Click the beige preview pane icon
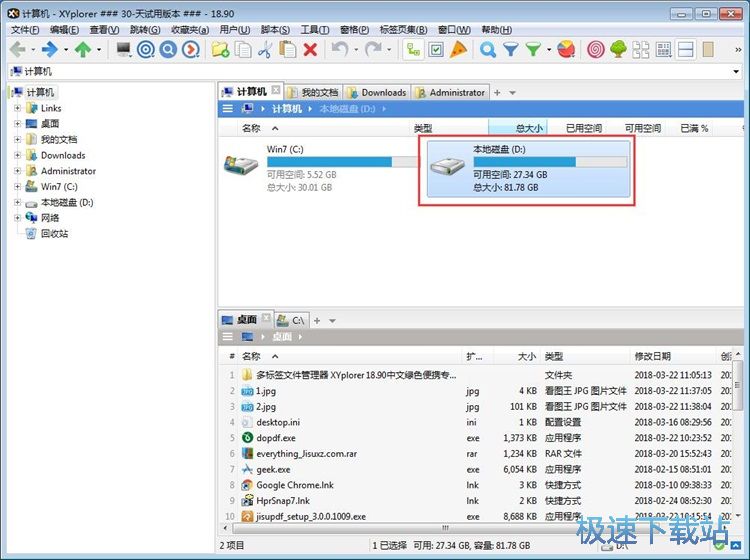The width and height of the screenshot is (750, 560). pyautogui.click(x=708, y=49)
